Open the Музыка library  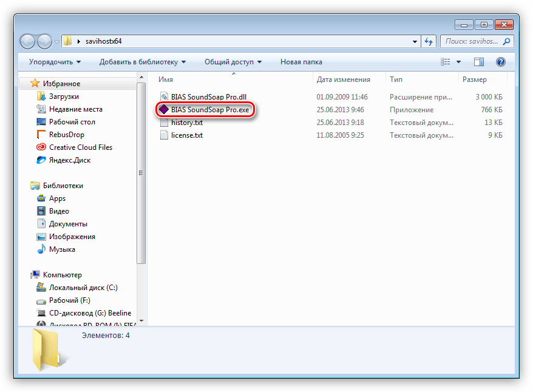[x=62, y=249]
